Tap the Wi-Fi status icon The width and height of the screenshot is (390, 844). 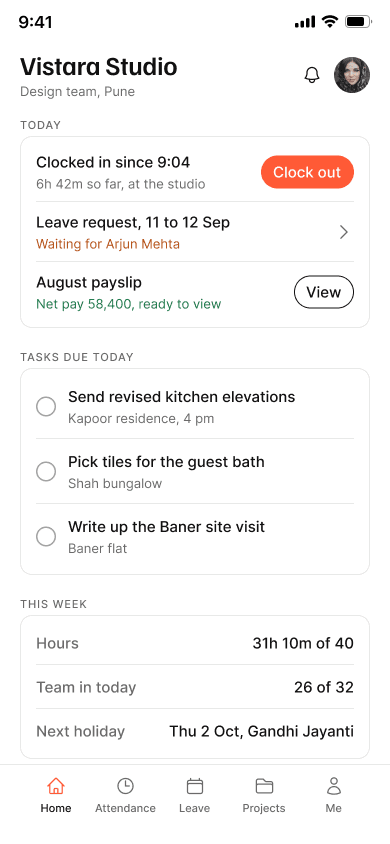click(x=329, y=22)
